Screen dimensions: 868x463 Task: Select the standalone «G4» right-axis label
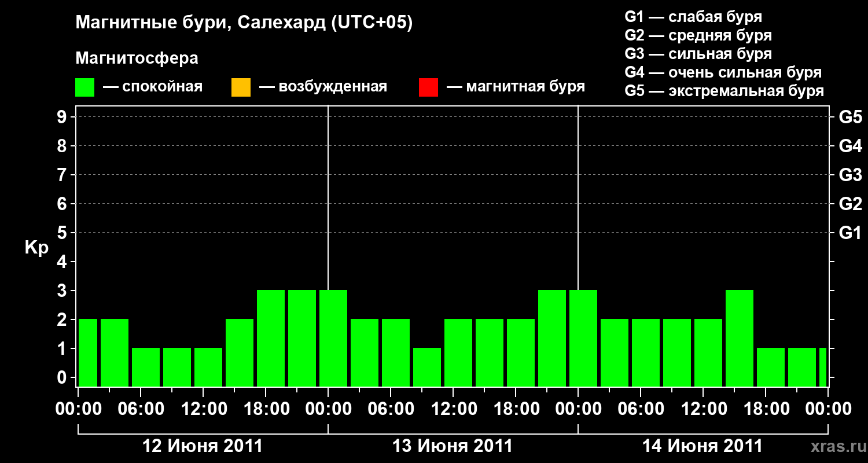(x=851, y=146)
